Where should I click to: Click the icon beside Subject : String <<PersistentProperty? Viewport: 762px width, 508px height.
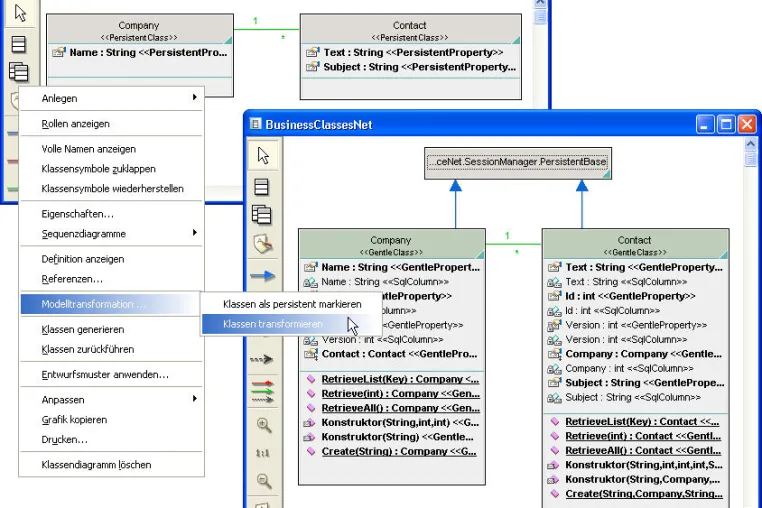click(312, 67)
